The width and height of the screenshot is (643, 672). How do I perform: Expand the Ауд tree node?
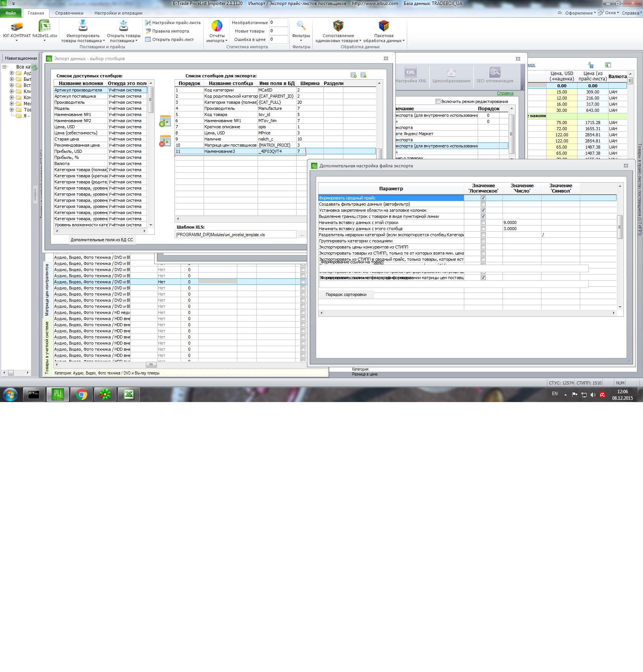11,73
